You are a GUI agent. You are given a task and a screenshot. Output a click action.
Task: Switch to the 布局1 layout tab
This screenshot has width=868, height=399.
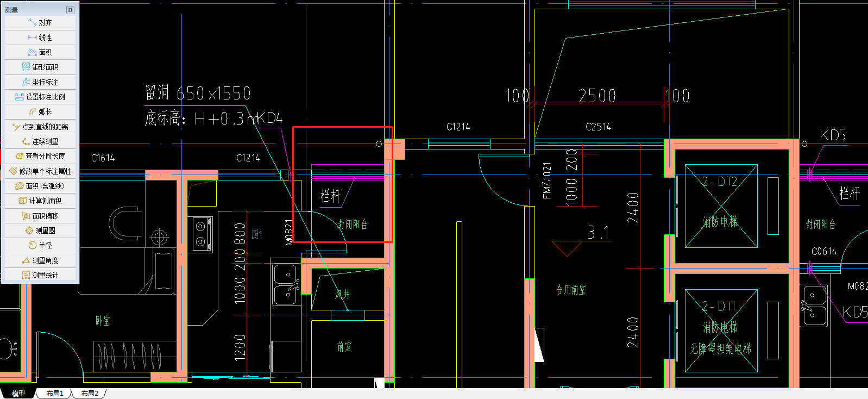click(x=55, y=394)
